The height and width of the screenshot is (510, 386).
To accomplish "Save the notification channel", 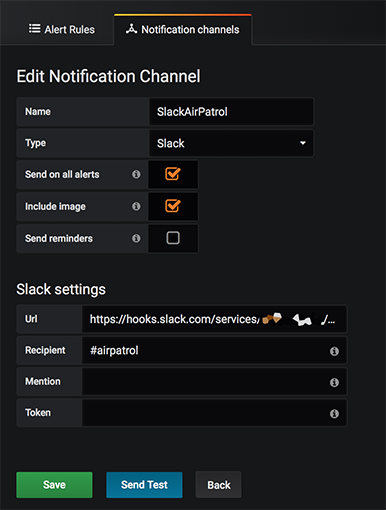I will (54, 485).
